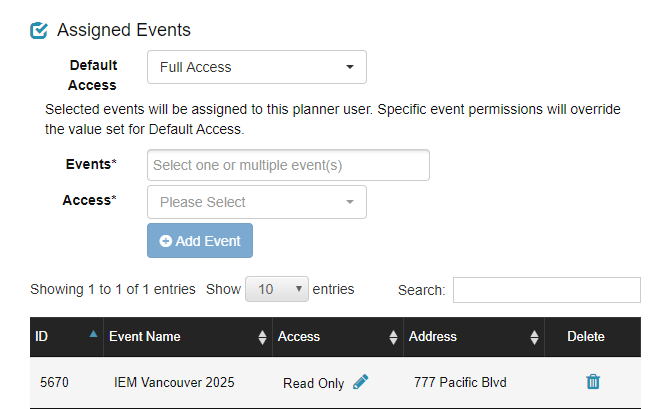Click the Events multi-select input field
The width and height of the screenshot is (671, 409).
coord(288,165)
